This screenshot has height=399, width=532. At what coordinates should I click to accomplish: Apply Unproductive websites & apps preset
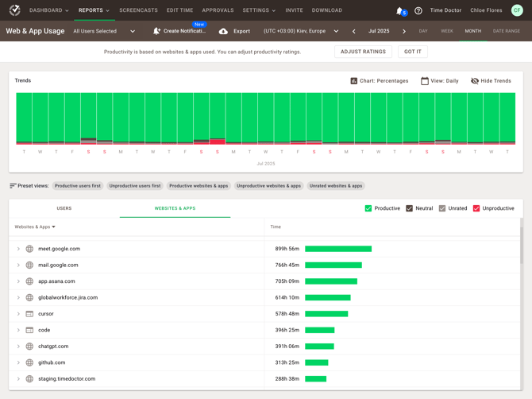[268, 186]
